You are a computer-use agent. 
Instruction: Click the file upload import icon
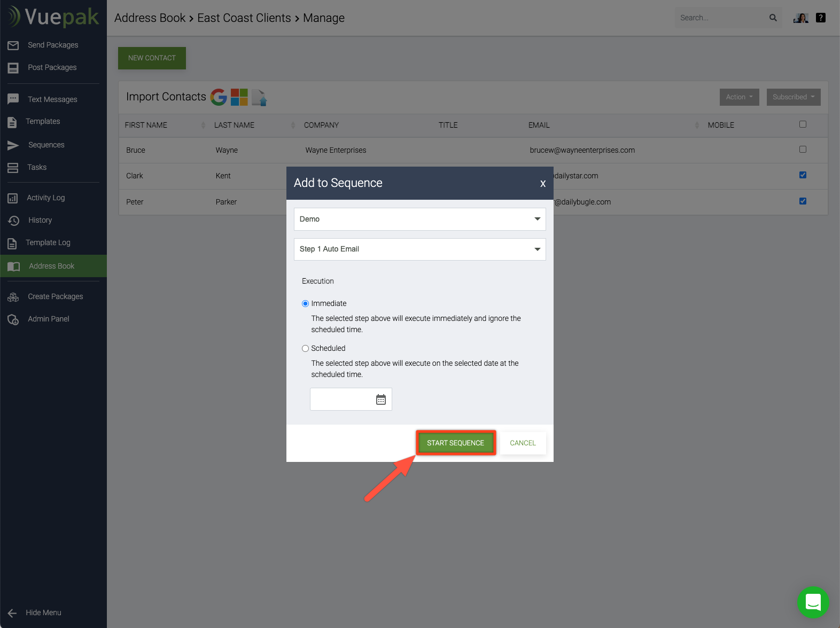(259, 97)
